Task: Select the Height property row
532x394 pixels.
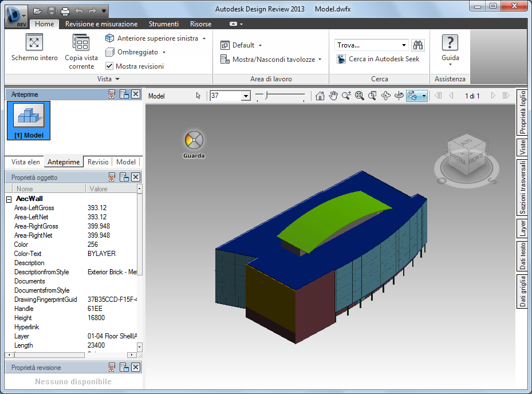Action: pos(72,318)
